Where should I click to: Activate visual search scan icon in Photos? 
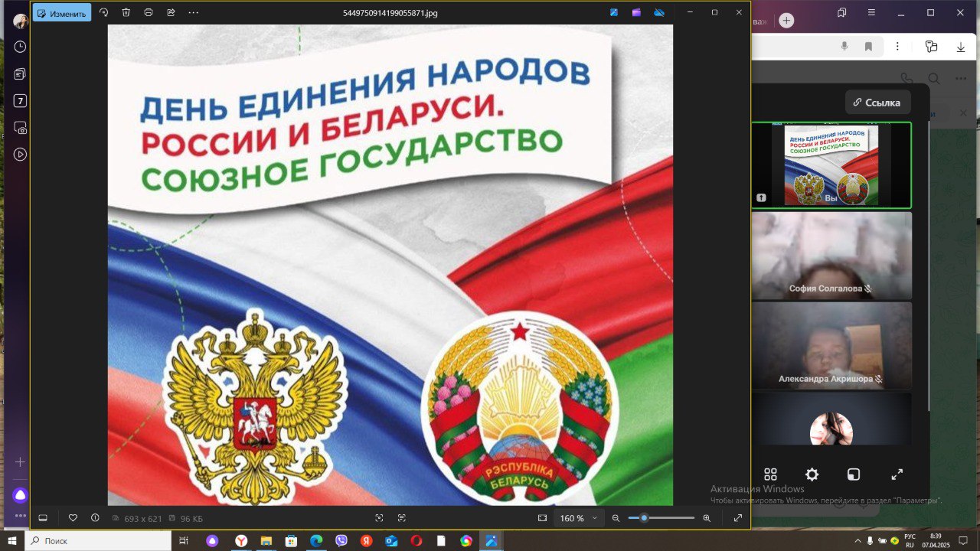tap(379, 518)
